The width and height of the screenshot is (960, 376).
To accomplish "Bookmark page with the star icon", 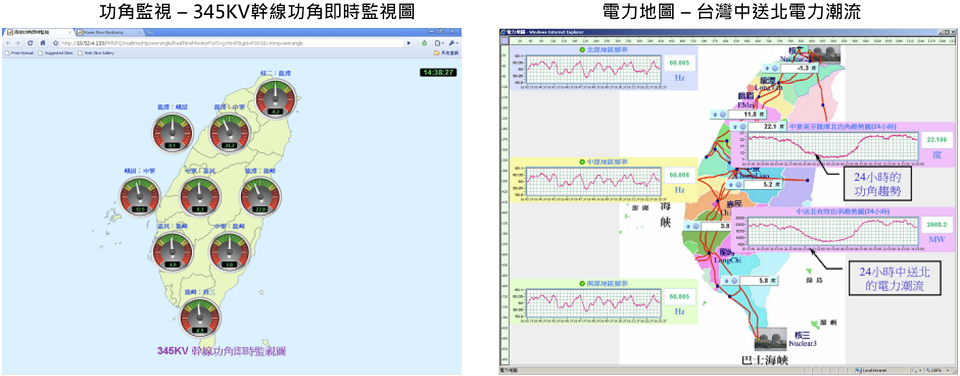I will [56, 43].
